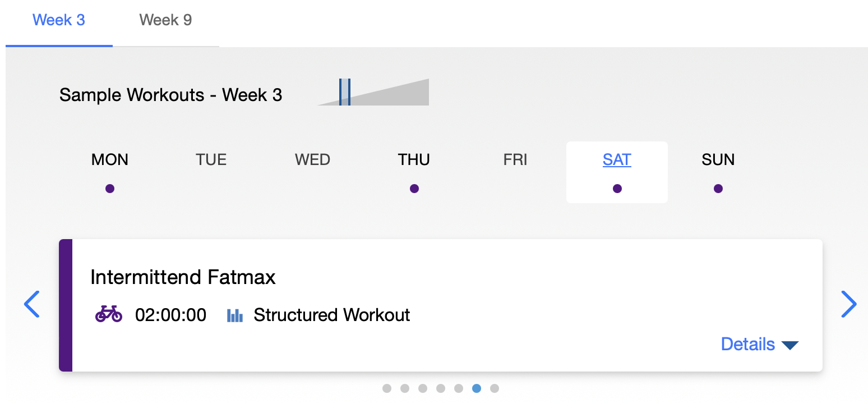The image size is (868, 403).
Task: Click the purple bike workout icon
Action: (109, 314)
